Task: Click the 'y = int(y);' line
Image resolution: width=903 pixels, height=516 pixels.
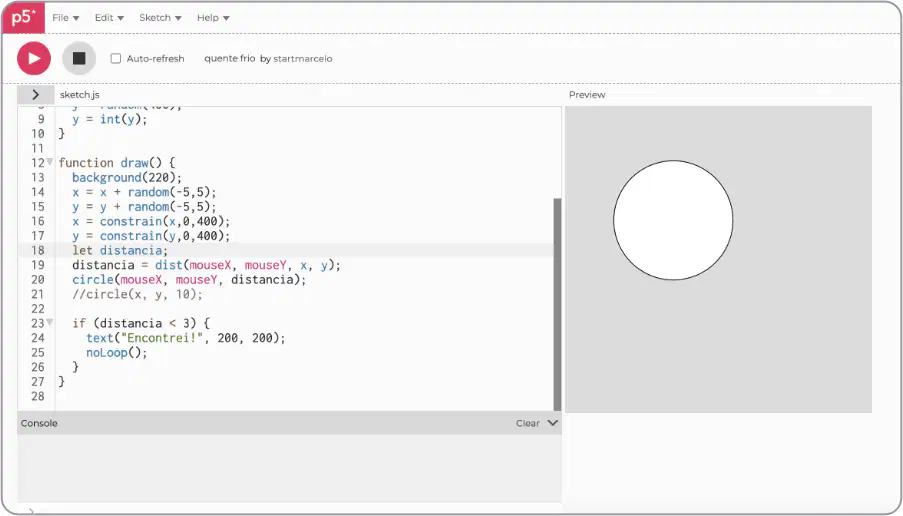Action: pos(109,119)
